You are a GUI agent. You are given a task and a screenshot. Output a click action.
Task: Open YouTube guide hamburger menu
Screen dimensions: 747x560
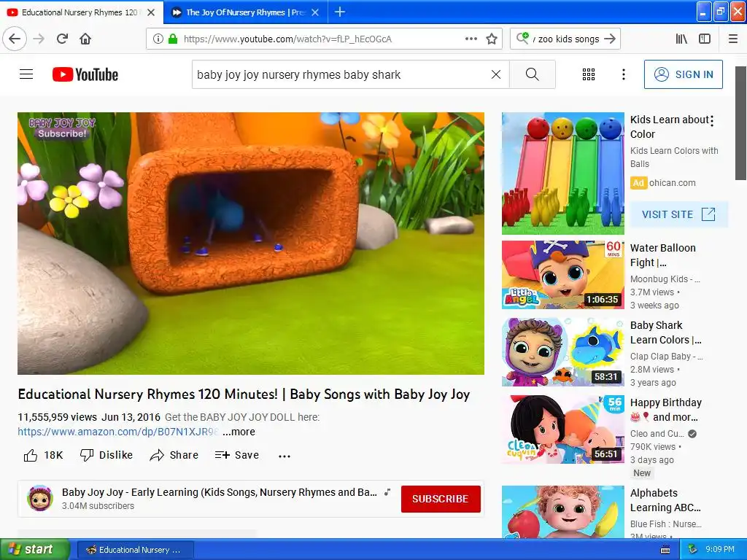(x=26, y=74)
